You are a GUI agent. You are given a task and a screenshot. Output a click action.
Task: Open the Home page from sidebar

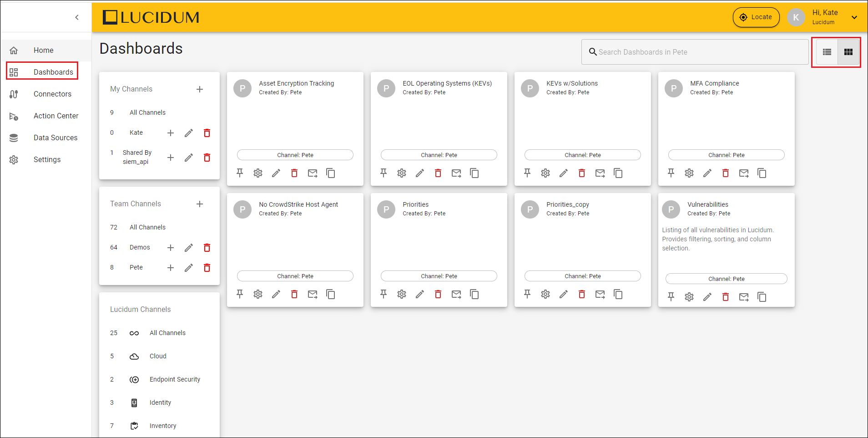pyautogui.click(x=44, y=50)
